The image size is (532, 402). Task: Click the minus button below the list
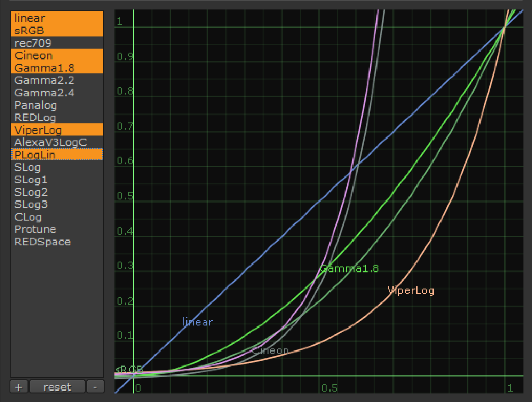[95, 387]
